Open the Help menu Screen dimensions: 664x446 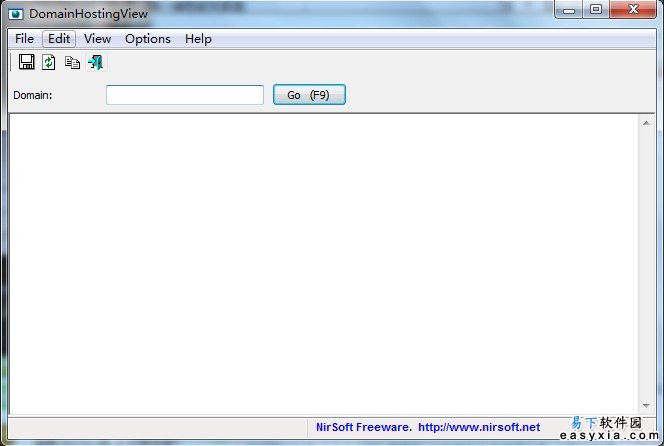[198, 39]
